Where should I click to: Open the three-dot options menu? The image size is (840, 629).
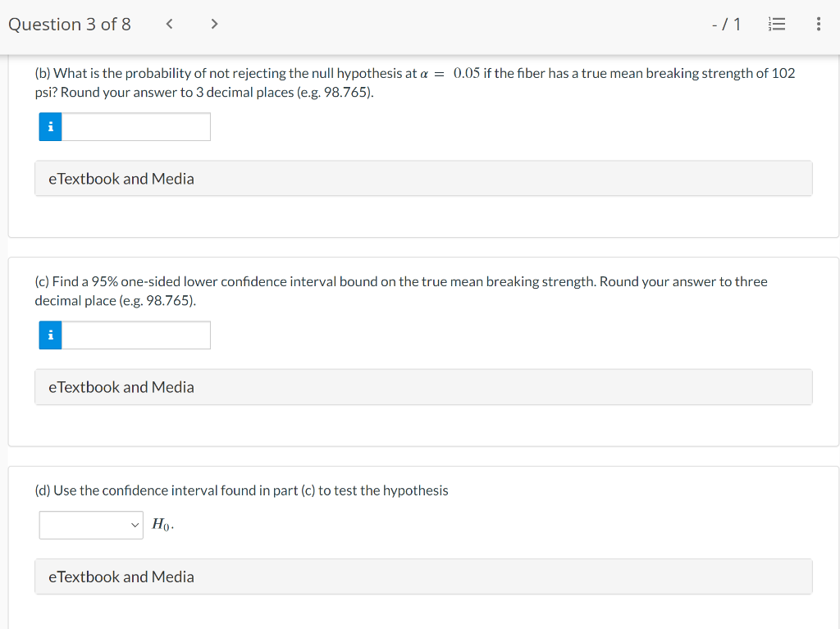[818, 24]
